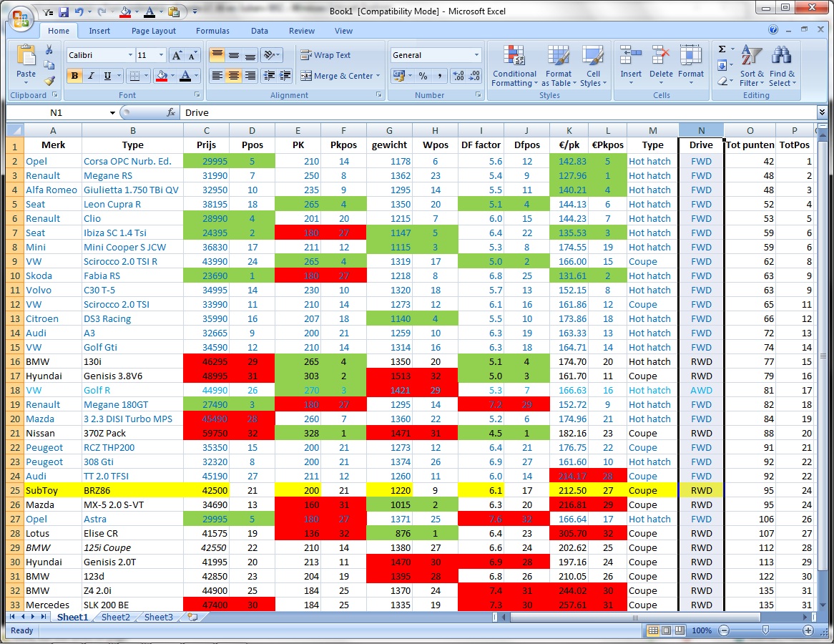Switch to the Page Layout tab
The width and height of the screenshot is (834, 644).
coord(154,31)
